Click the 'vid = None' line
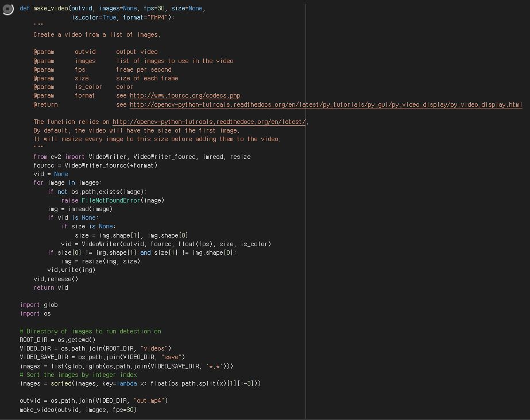530x420 pixels. tap(51, 174)
